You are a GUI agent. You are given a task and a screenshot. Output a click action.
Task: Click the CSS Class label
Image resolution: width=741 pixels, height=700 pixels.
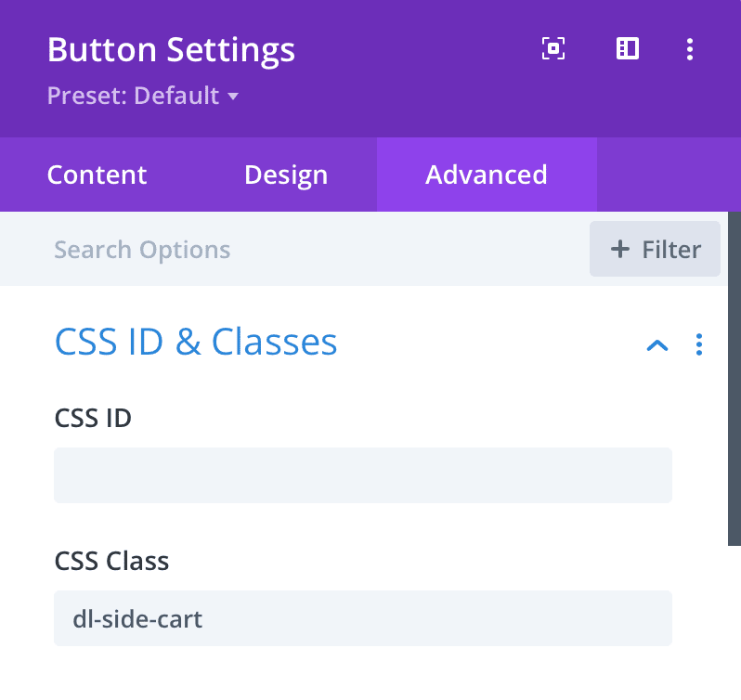111,561
